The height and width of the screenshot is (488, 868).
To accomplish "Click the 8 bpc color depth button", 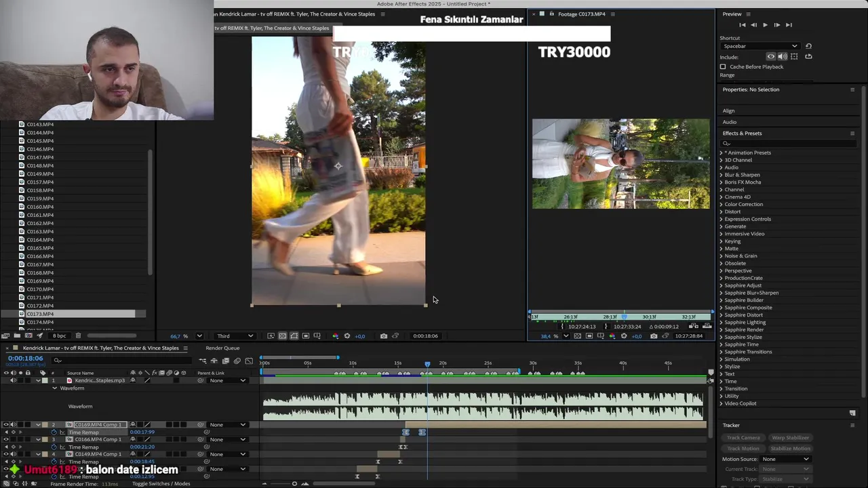I will [60, 336].
